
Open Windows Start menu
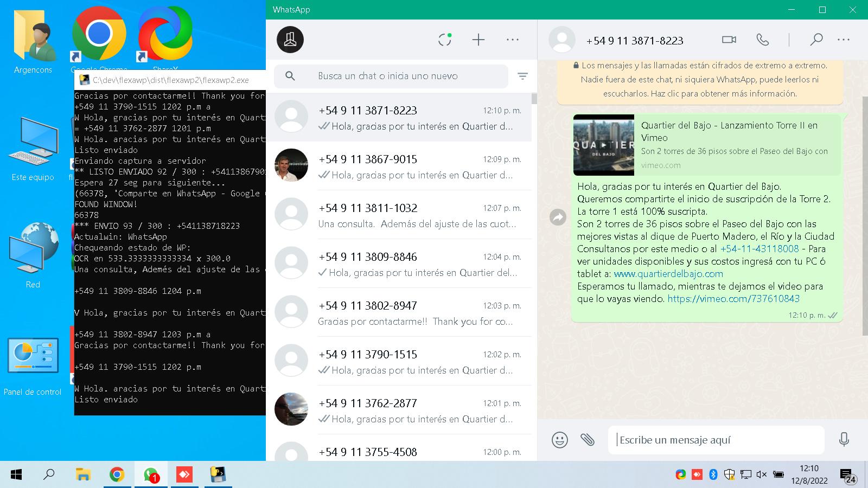tap(16, 475)
